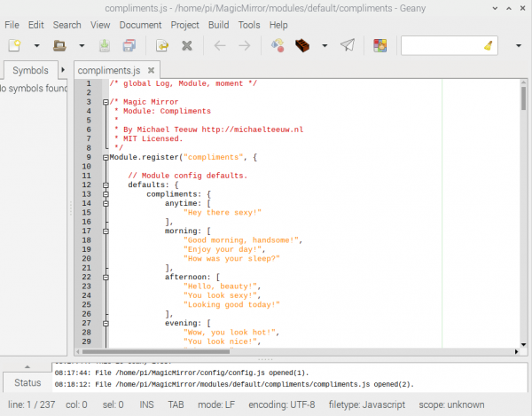Screen dimensions: 532x416
Task: Click "encoding: UTF-8" in the status bar
Action: 282,404
